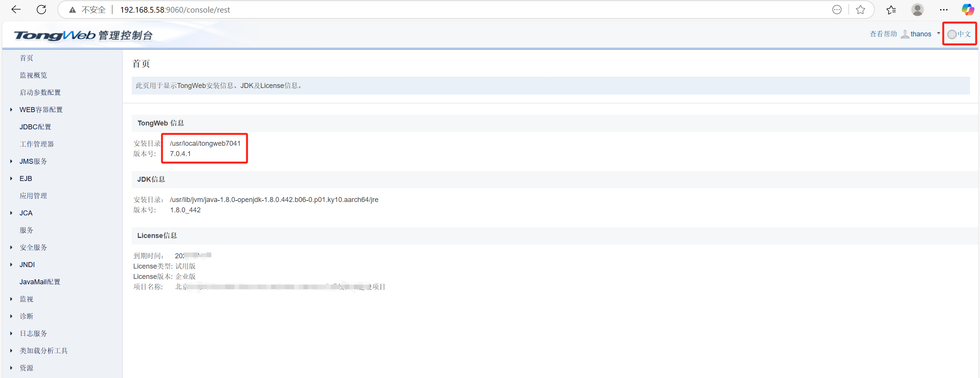
Task: Open the browser feedback smiley icon
Action: (x=837, y=10)
